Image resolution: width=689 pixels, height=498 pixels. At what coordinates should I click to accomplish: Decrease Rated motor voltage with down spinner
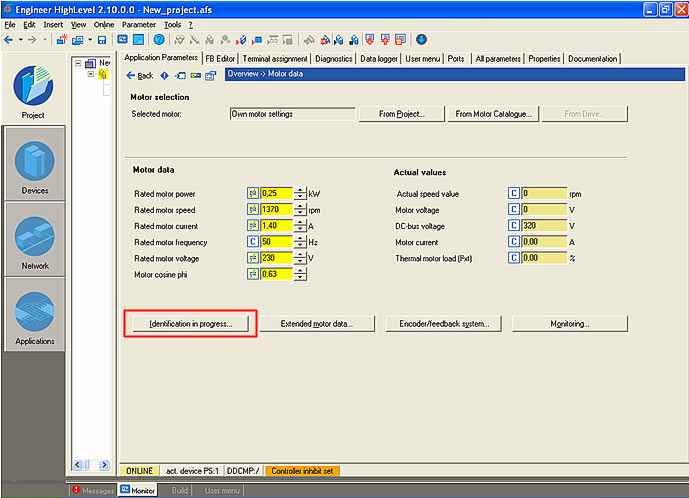pos(299,261)
